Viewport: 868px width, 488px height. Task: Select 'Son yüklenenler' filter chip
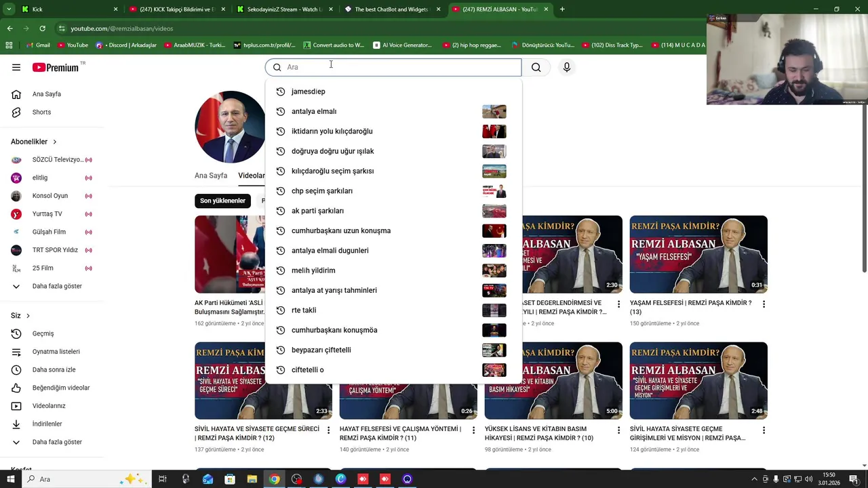tap(222, 201)
